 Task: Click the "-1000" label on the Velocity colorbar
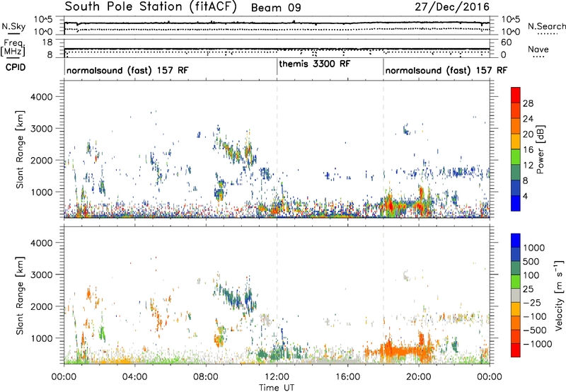(537, 344)
